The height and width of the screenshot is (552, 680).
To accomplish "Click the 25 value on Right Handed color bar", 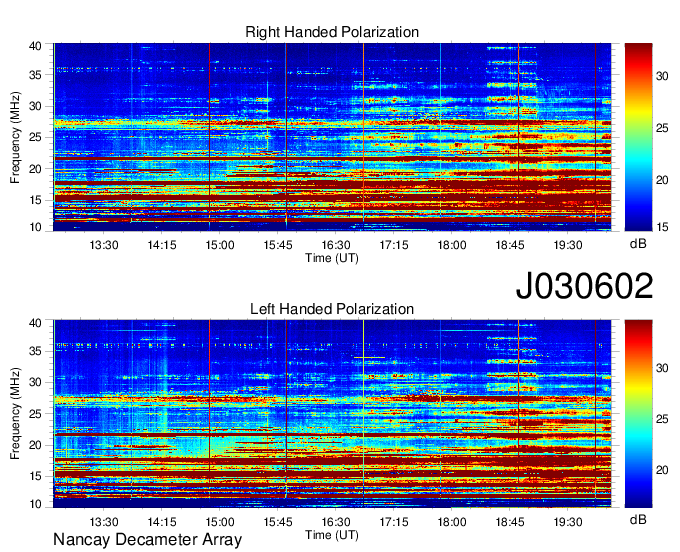I will pos(662,128).
